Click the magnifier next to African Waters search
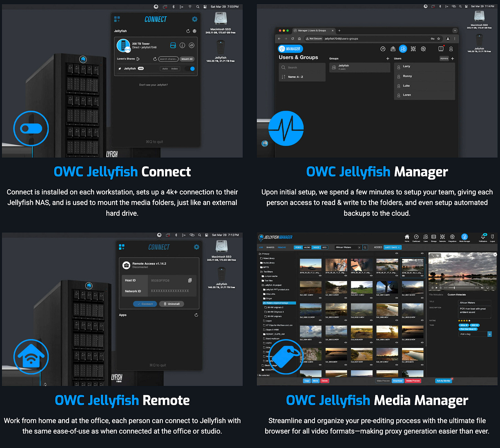 point(365,247)
